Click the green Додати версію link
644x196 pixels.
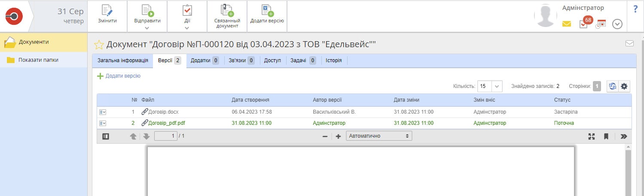119,76
